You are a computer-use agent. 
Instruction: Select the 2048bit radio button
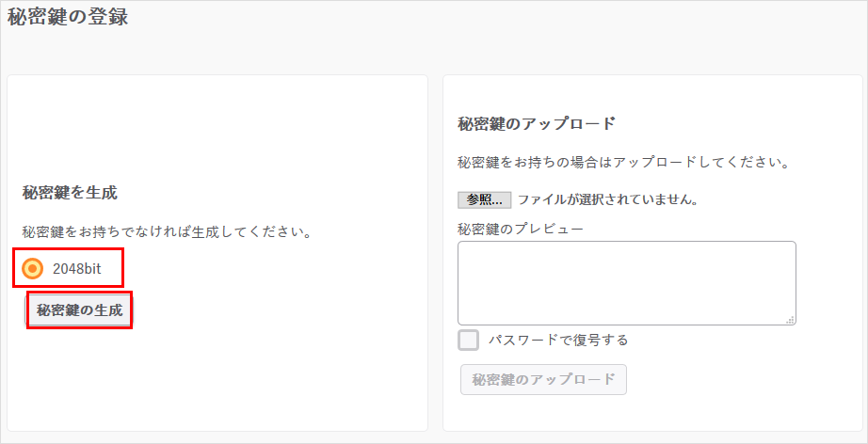coord(33,269)
